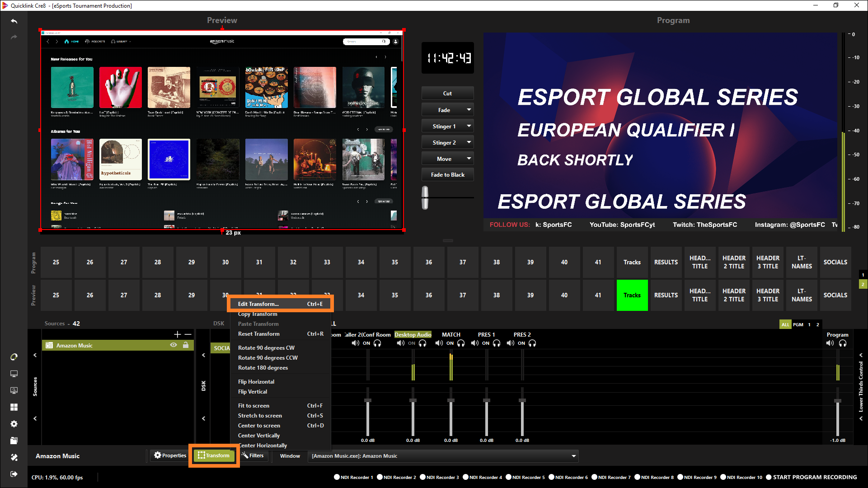Mute the PRES 2 speaker icon

(x=510, y=343)
